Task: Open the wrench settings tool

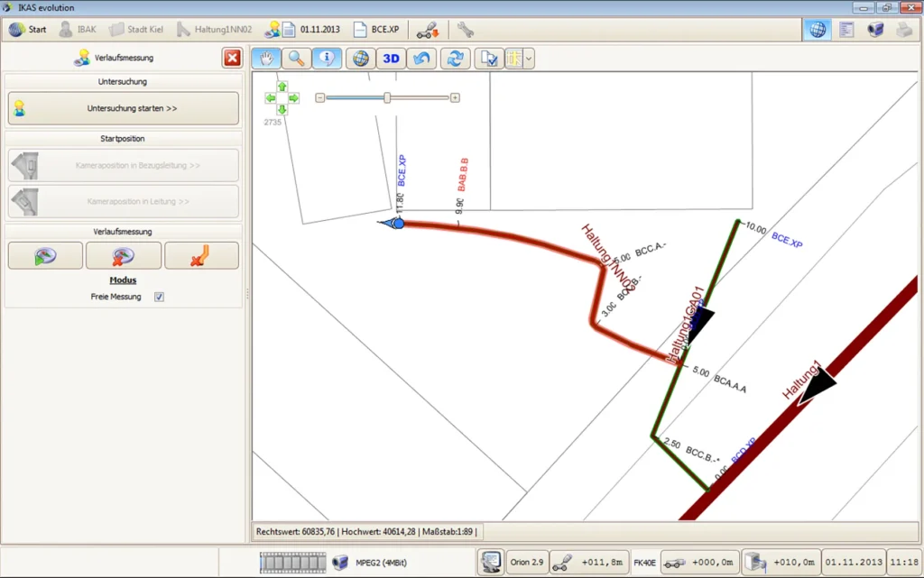Action: pyautogui.click(x=465, y=29)
